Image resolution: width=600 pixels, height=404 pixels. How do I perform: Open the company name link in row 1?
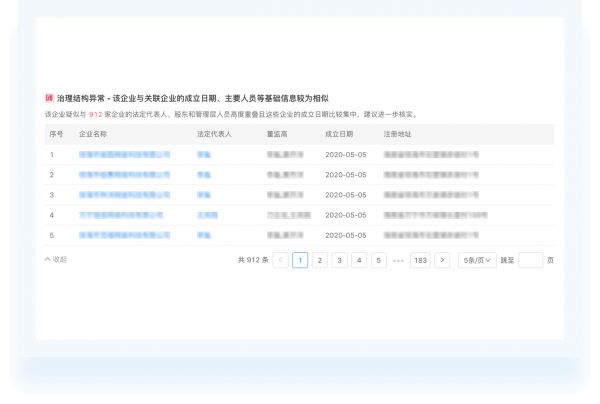click(x=124, y=155)
